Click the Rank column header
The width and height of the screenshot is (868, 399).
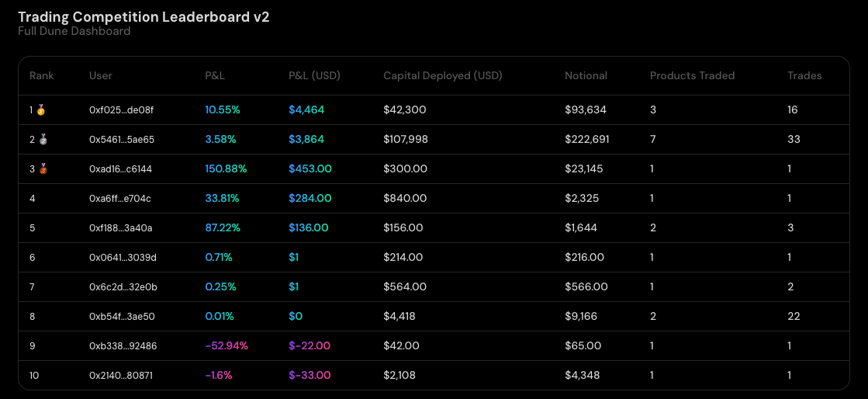(x=42, y=75)
